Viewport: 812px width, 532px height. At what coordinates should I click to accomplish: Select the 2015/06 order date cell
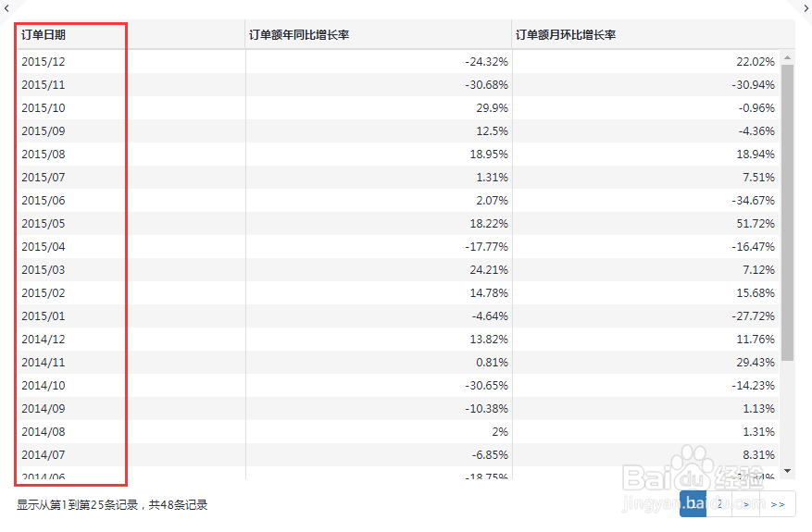pyautogui.click(x=44, y=201)
